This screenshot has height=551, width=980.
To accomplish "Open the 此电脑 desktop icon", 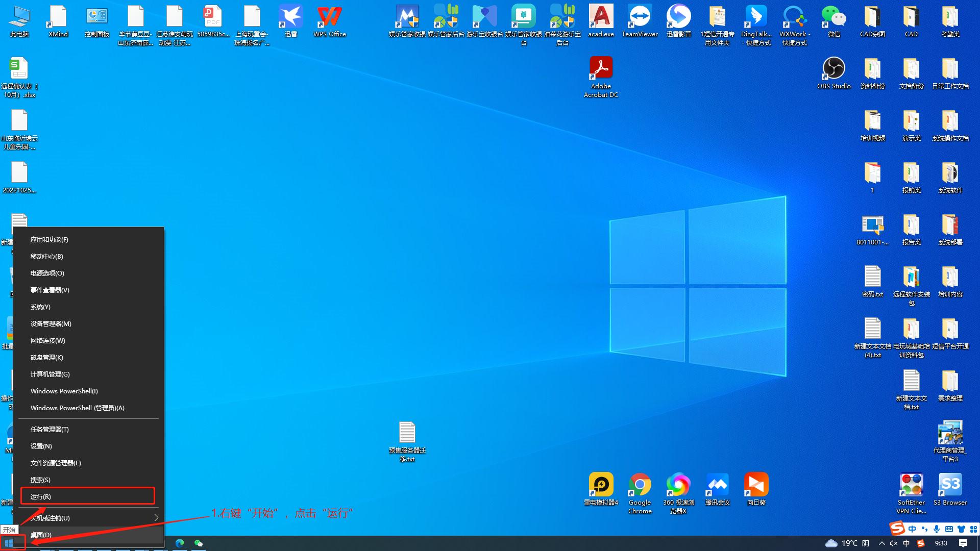I will [19, 21].
